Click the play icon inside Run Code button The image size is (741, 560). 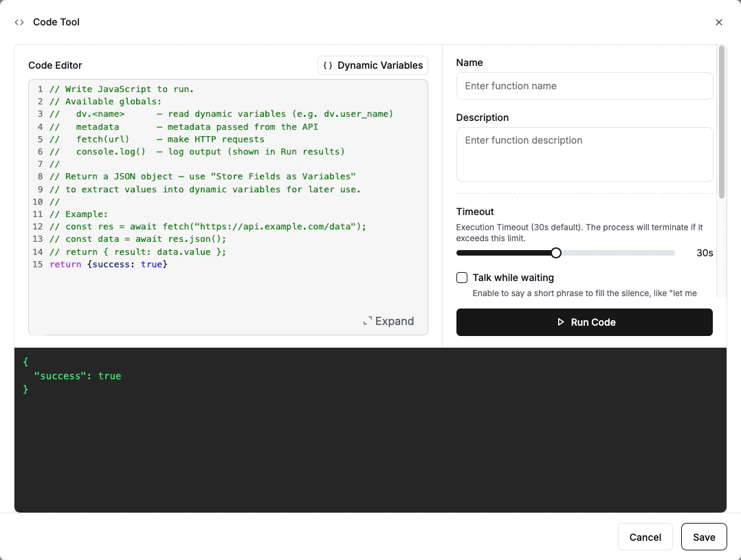[560, 322]
